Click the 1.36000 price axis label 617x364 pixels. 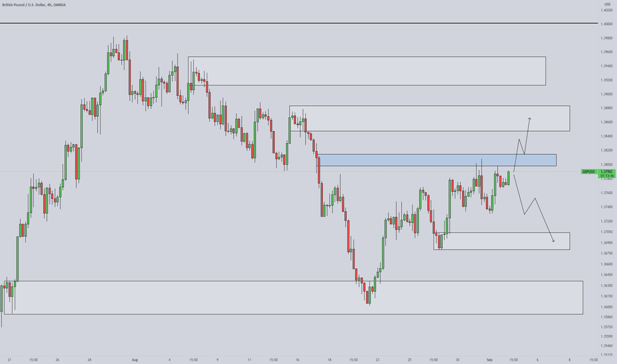pos(606,307)
